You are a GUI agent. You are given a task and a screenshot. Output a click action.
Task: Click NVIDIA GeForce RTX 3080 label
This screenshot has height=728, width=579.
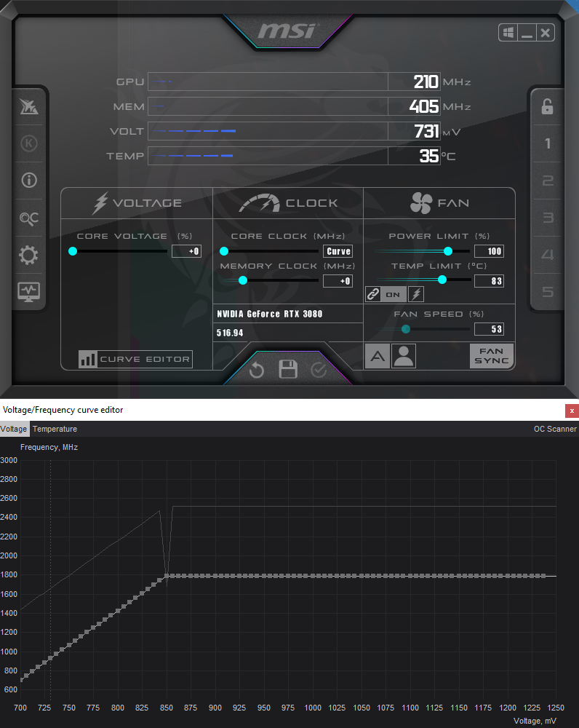click(x=270, y=314)
